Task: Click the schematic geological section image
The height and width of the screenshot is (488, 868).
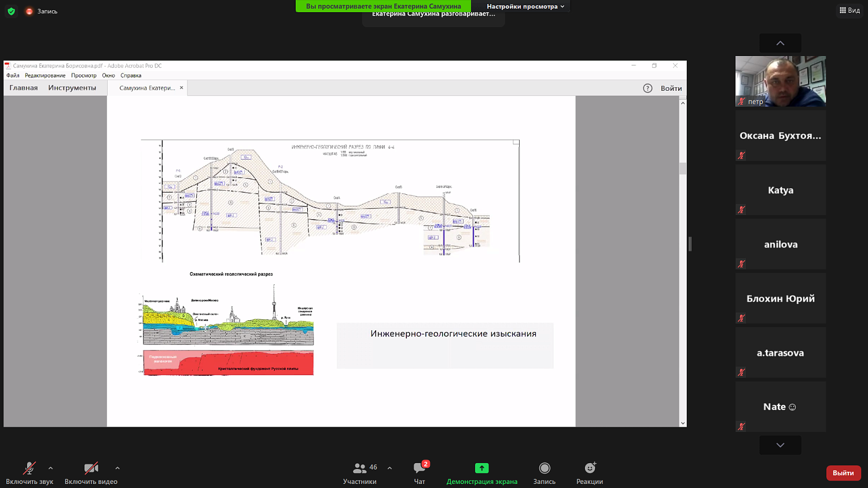Action: 227,330
